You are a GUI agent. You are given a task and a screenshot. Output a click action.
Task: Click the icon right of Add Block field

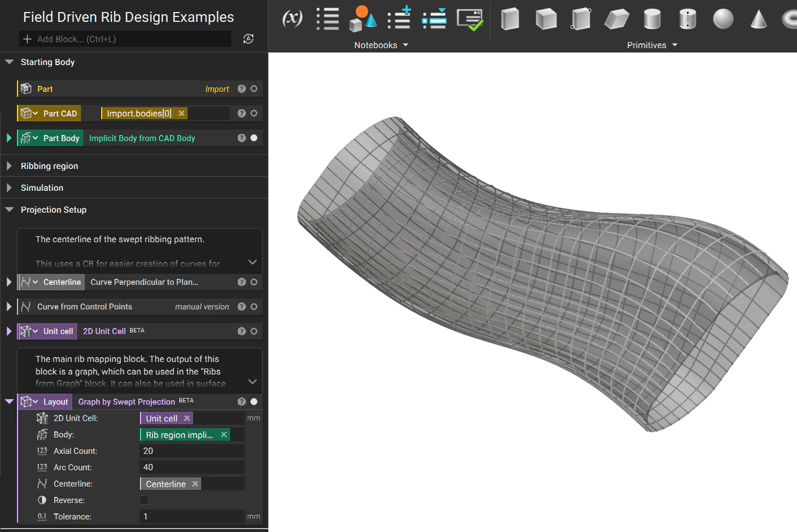248,39
